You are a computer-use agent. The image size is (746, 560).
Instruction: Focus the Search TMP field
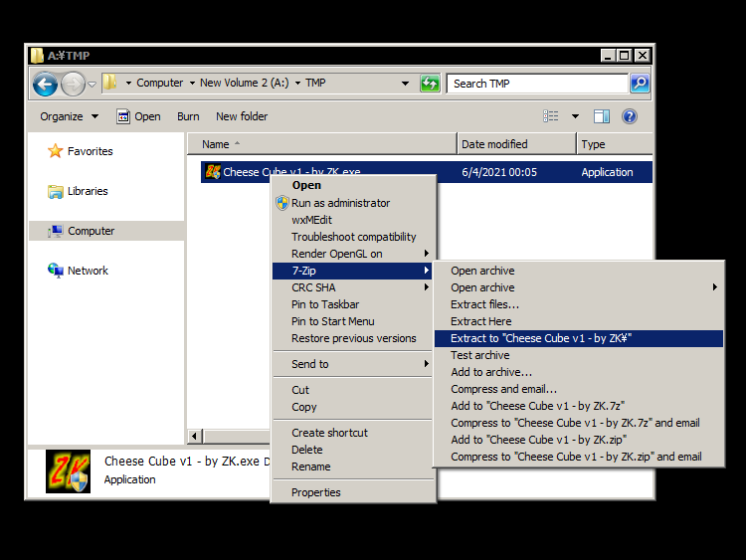[x=537, y=84]
